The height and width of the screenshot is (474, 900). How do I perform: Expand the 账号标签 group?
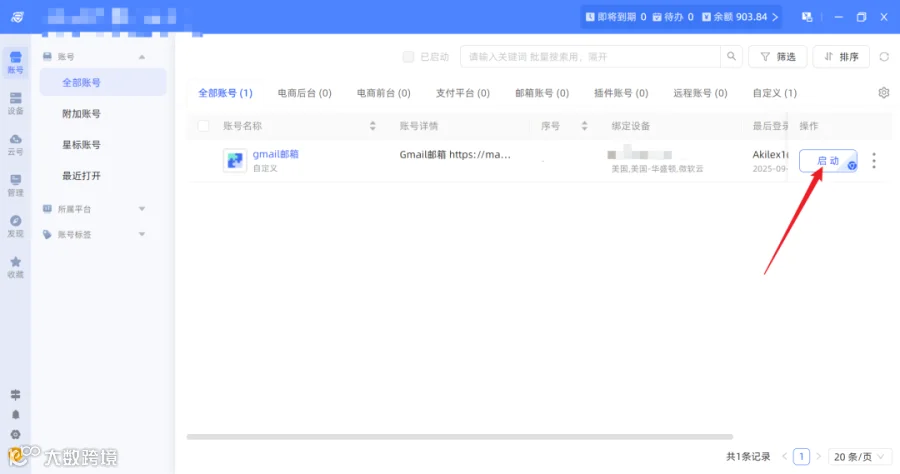click(x=142, y=234)
